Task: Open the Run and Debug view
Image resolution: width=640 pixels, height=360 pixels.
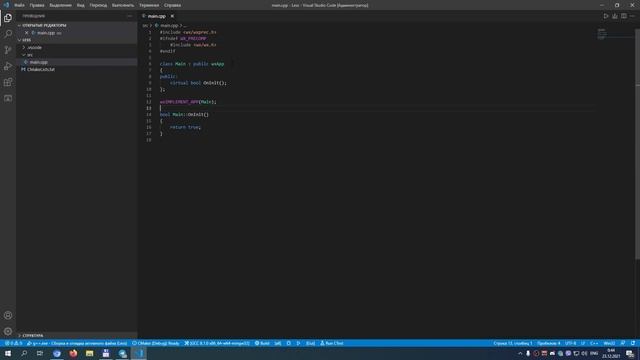Action: (8, 66)
